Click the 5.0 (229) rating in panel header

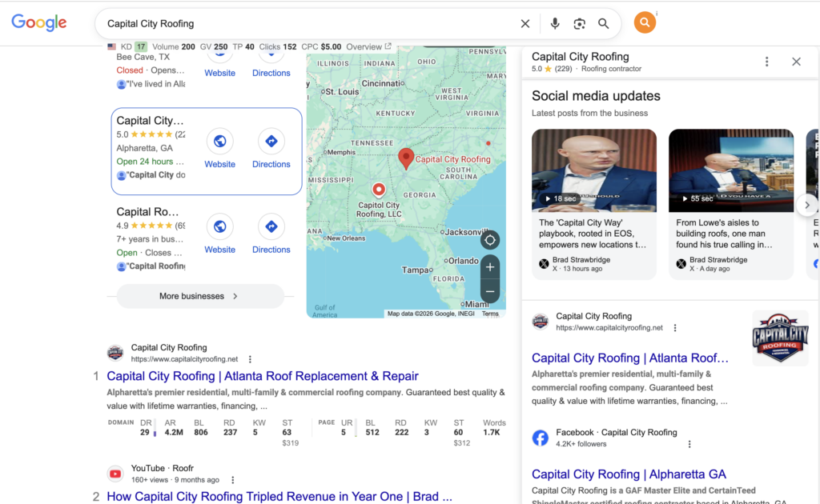[x=552, y=69]
